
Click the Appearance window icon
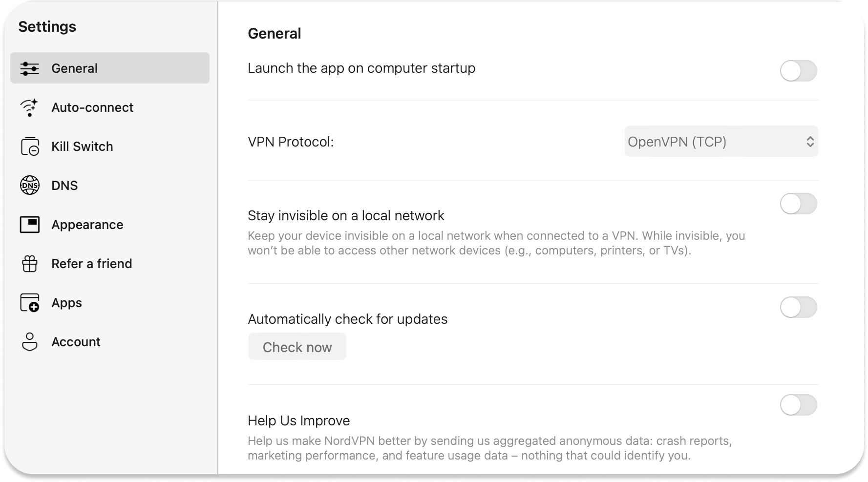(x=30, y=225)
